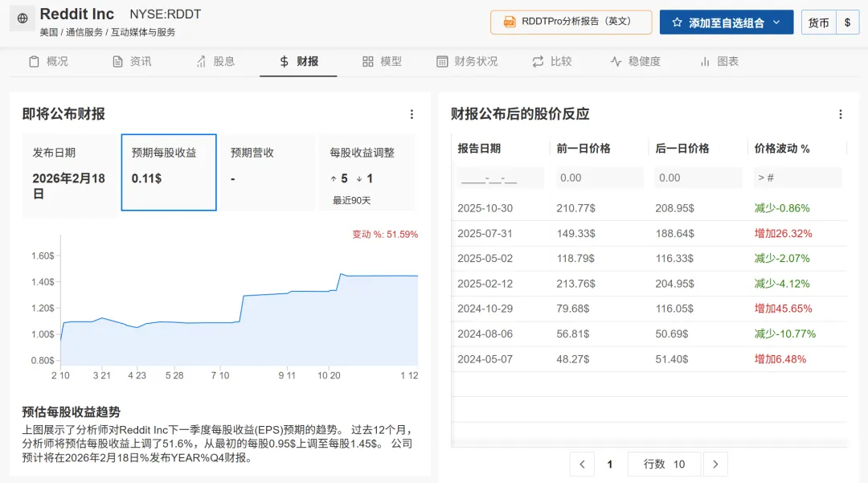Click the 2024-10-29 report date cell
The height and width of the screenshot is (483, 868).
[x=485, y=309]
